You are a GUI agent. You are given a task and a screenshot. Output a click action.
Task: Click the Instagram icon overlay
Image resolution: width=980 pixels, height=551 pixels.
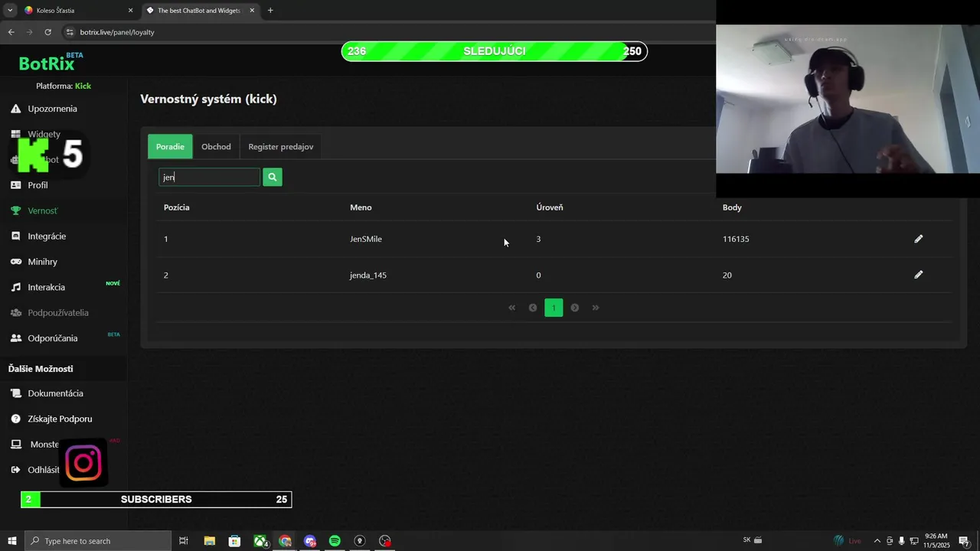[x=83, y=463]
